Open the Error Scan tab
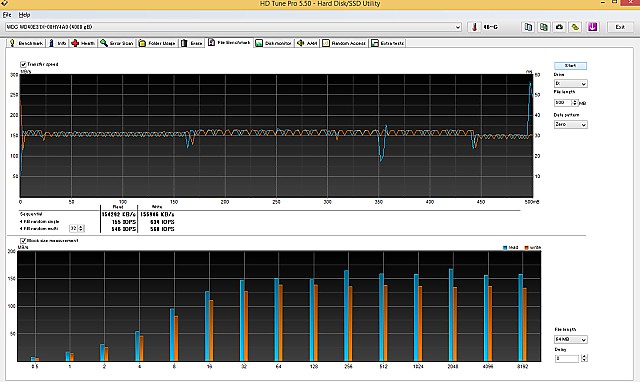This screenshot has height=382, width=640. (117, 43)
